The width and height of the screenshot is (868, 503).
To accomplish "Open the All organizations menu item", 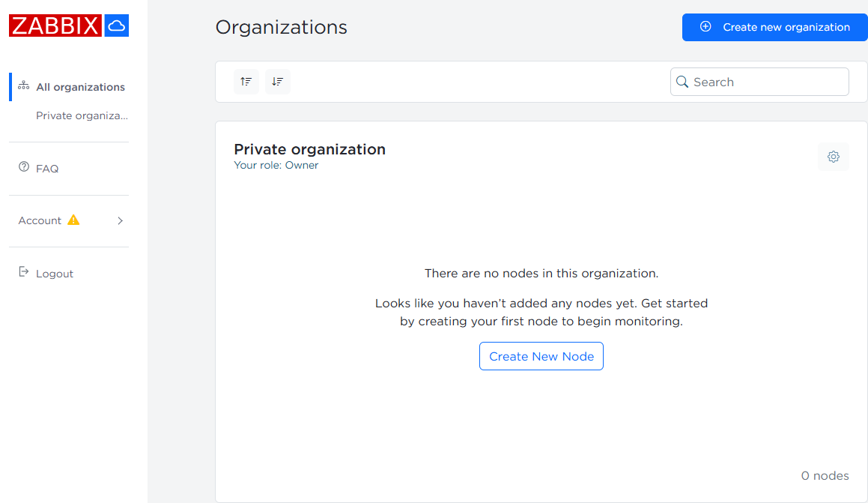I will pyautogui.click(x=80, y=87).
